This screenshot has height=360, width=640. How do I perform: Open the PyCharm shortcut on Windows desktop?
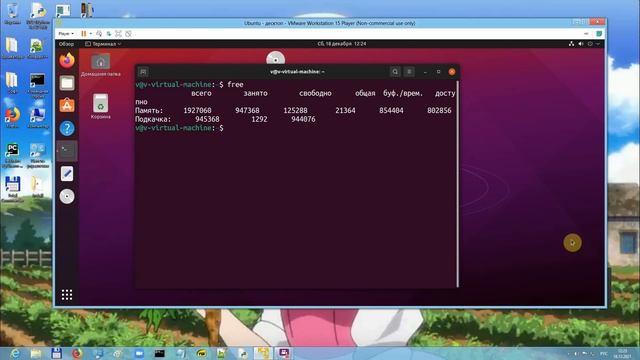point(12,156)
